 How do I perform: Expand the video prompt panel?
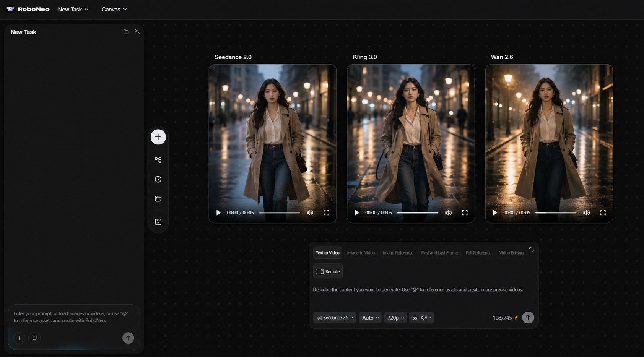[x=531, y=249]
